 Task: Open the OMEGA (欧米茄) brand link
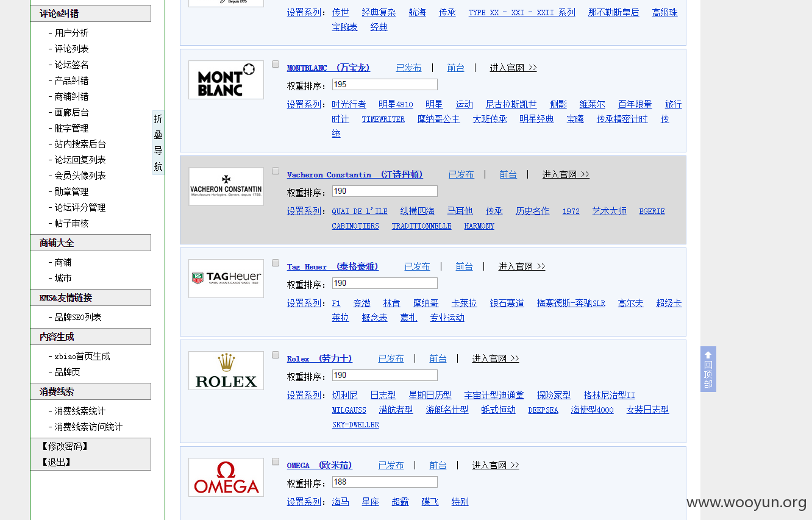click(319, 465)
